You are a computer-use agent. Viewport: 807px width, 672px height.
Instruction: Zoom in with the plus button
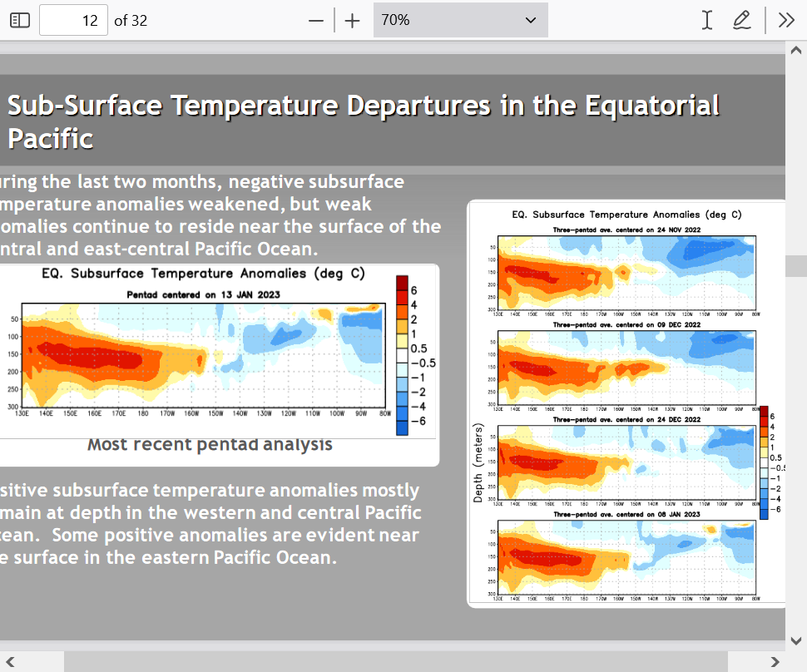(x=352, y=21)
